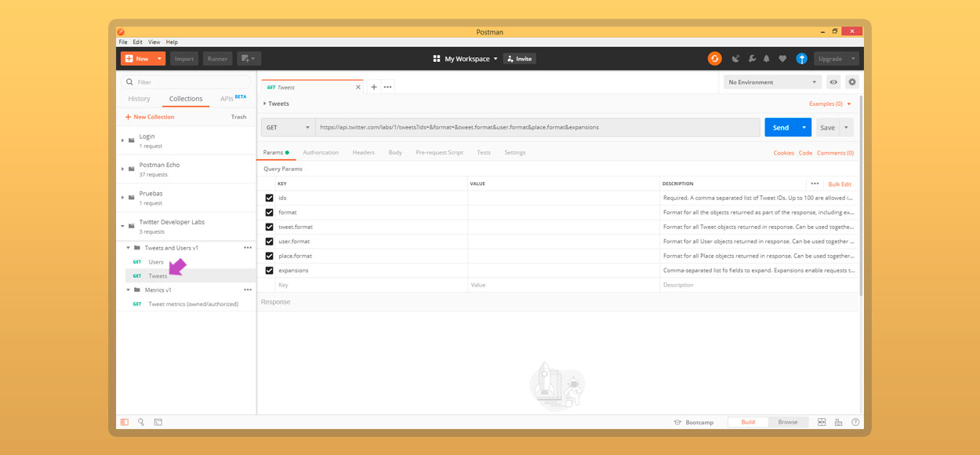The image size is (980, 455).
Task: Open the GET method dropdown
Action: (289, 127)
